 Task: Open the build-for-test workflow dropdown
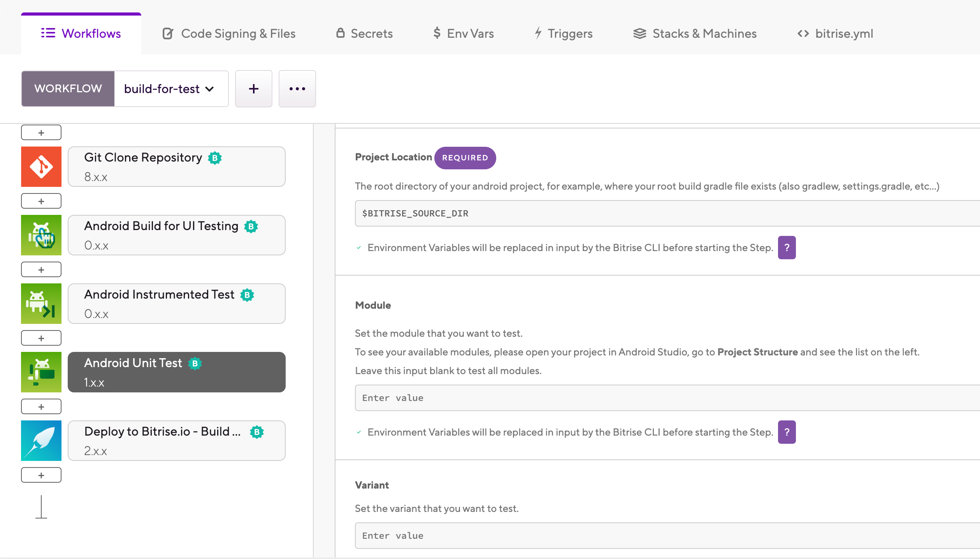point(171,89)
